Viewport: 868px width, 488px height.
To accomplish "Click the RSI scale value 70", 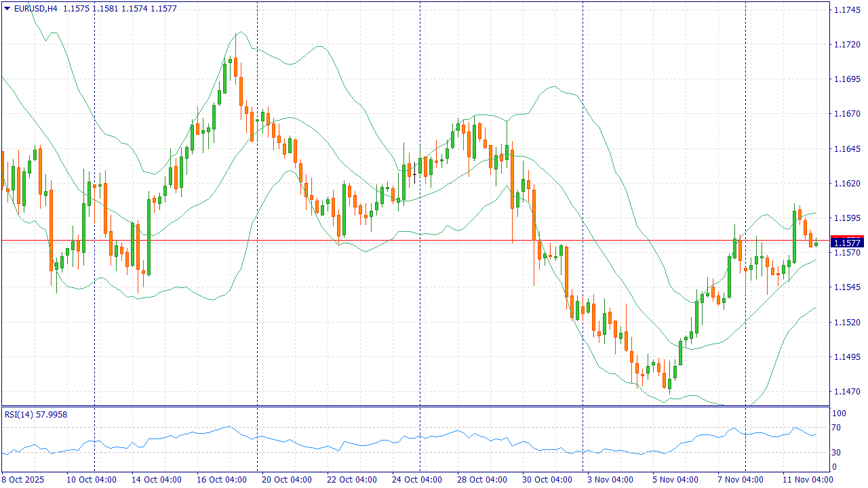I will click(837, 428).
